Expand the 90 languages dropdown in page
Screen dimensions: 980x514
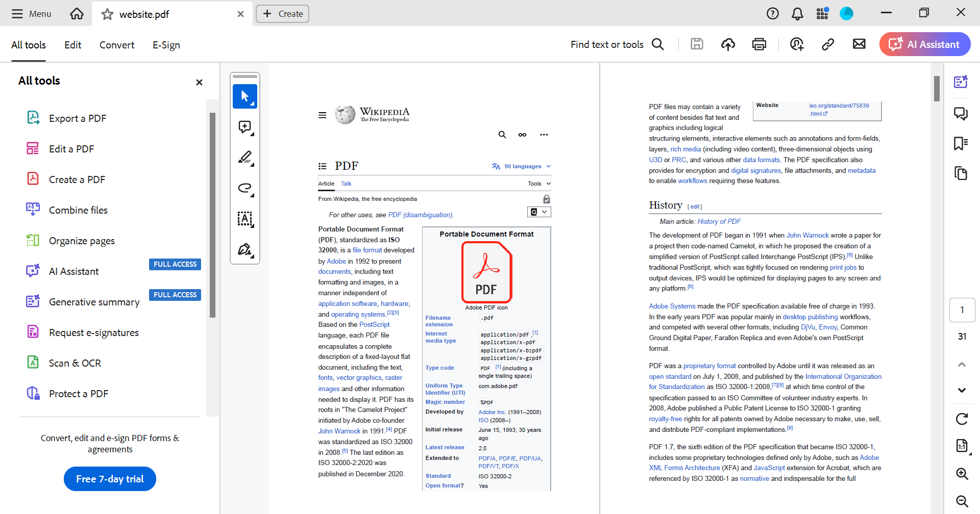tap(522, 166)
